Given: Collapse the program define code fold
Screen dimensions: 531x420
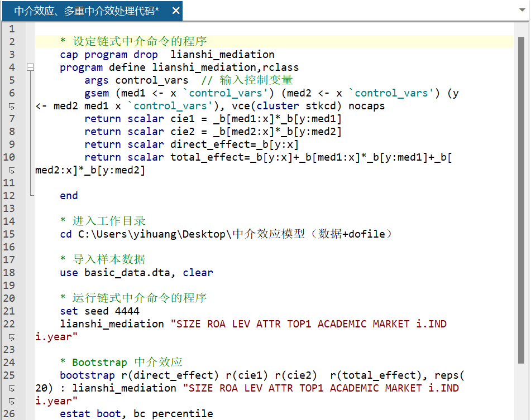Looking at the screenshot, I should [x=31, y=67].
